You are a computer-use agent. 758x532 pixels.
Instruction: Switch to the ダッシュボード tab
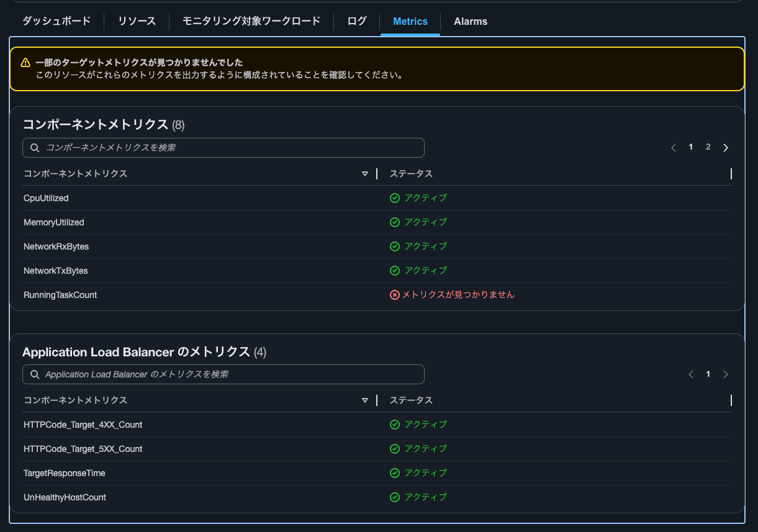pos(56,21)
